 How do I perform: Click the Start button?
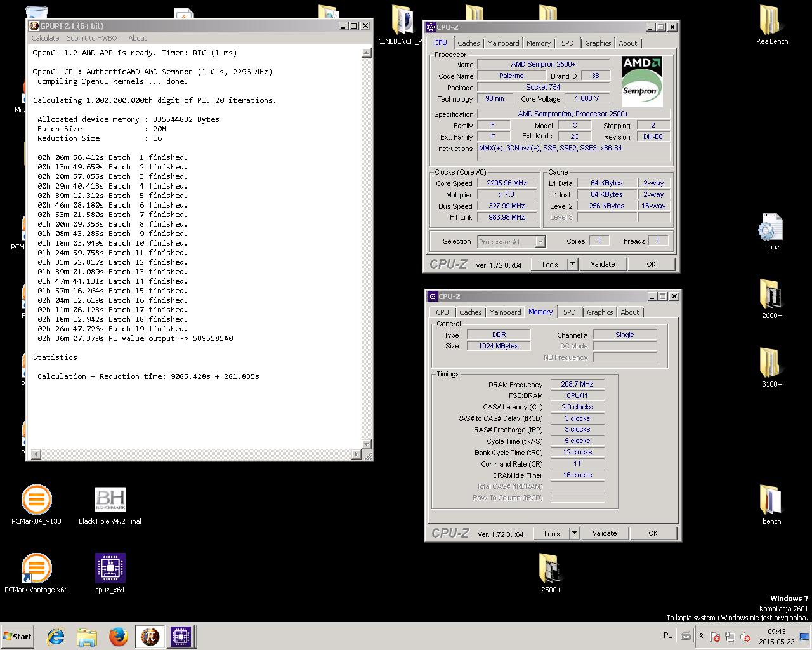[x=17, y=637]
